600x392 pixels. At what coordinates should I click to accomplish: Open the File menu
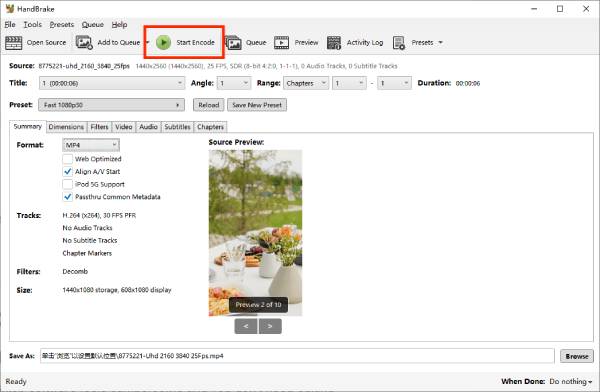(x=10, y=24)
